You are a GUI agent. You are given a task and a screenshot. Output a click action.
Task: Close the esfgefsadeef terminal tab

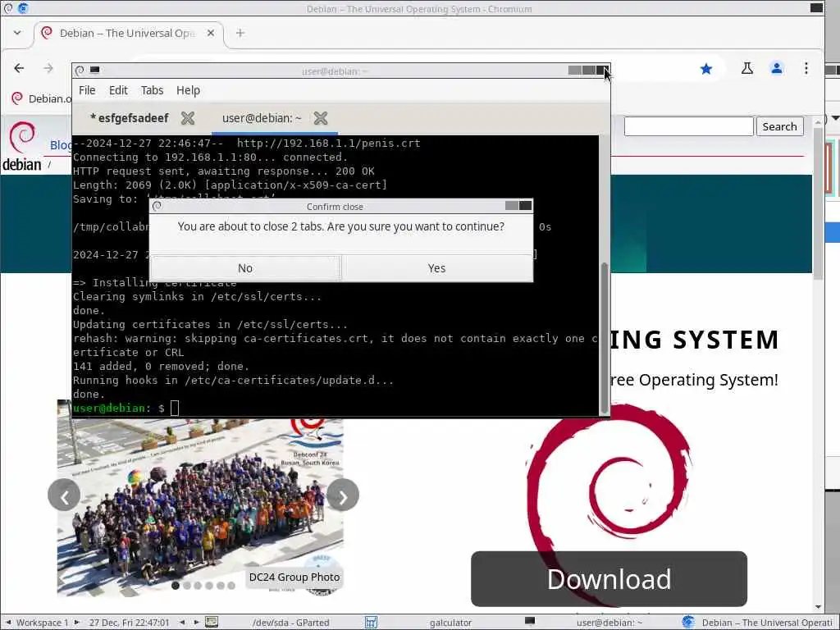[x=188, y=118]
